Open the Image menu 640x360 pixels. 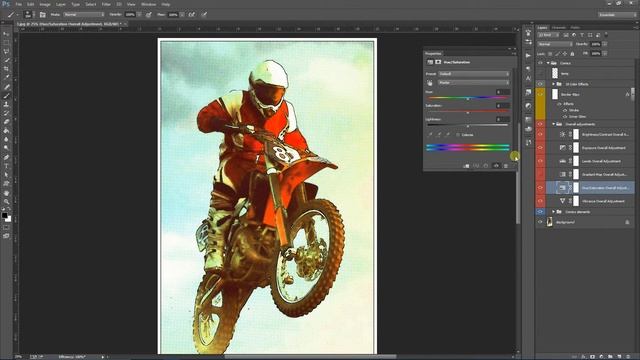click(x=45, y=4)
